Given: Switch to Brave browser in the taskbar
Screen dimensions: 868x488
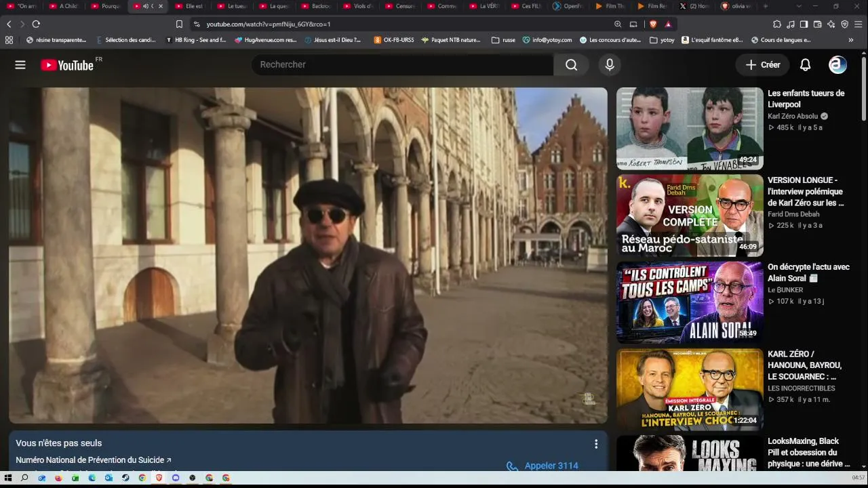Looking at the screenshot, I should click(159, 478).
